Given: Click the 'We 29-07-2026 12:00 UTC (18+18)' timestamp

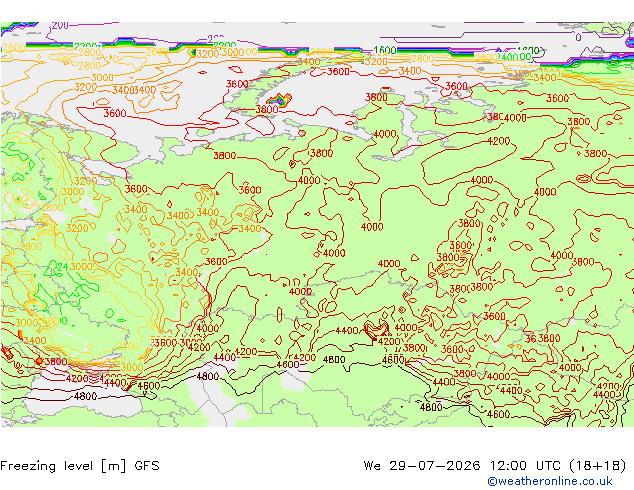Looking at the screenshot, I should click(x=495, y=466).
